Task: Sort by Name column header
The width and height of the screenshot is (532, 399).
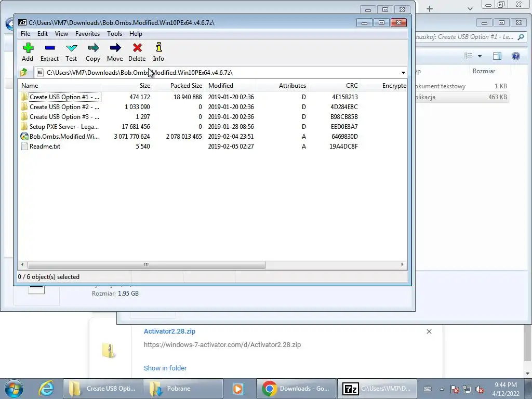Action: click(60, 86)
